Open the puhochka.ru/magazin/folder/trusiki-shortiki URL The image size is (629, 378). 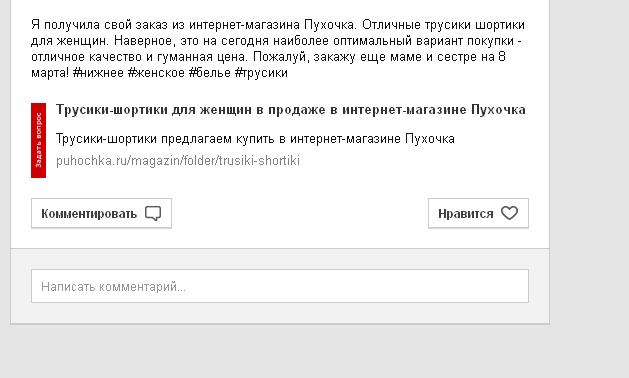pos(178,161)
